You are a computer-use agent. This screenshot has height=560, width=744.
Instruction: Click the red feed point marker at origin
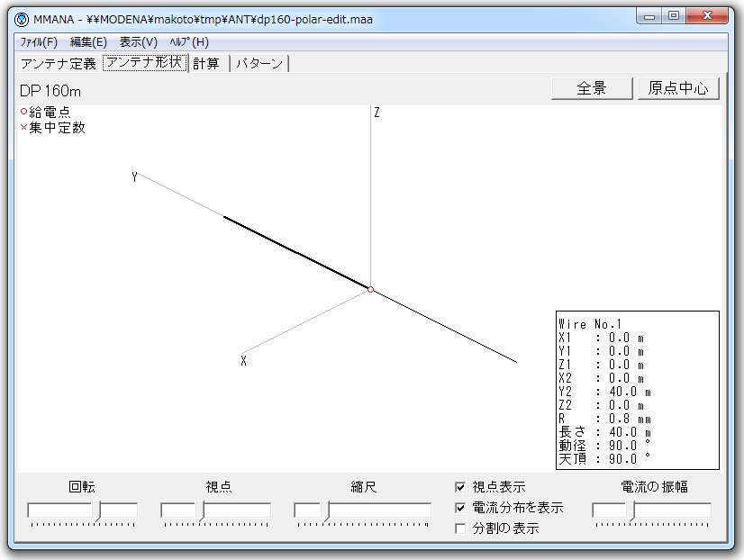(x=370, y=289)
